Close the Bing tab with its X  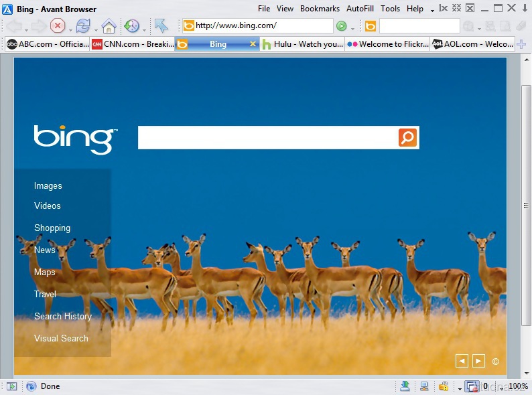[253, 44]
